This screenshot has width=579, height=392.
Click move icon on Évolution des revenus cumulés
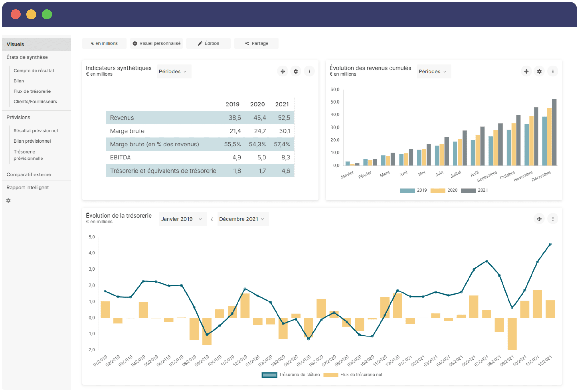(526, 71)
